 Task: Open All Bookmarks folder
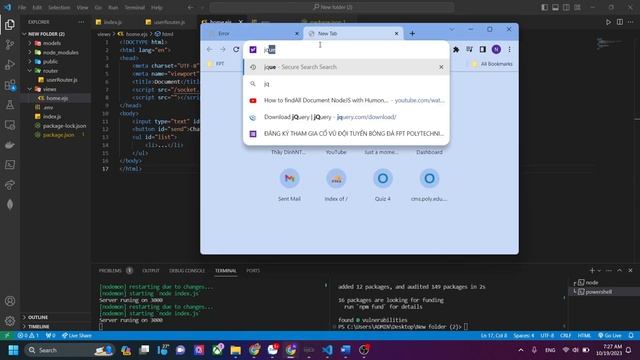[492, 64]
